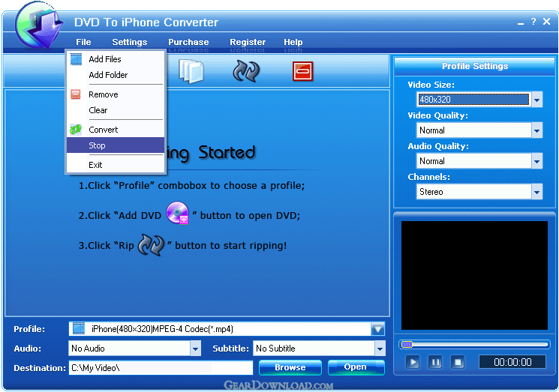Open the Audio Quality dropdown arrow
559x392 pixels.
point(537,161)
